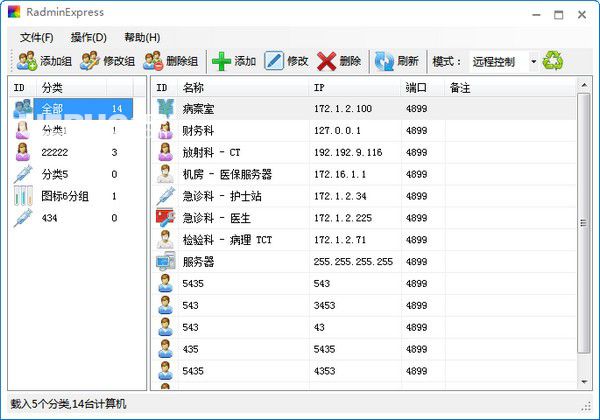Viewport: 600px width, 420px height.
Task: Select the 急诊科 - 医生 name
Action: pyautogui.click(x=217, y=218)
